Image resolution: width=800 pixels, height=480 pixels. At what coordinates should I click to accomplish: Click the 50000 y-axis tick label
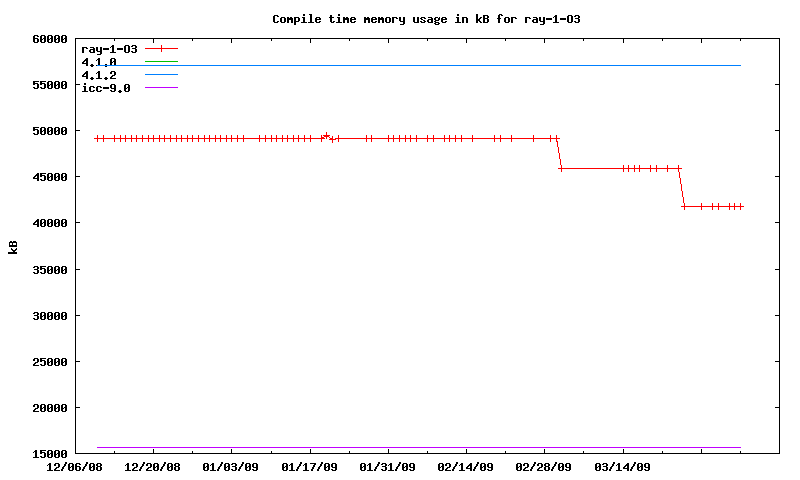(x=48, y=131)
